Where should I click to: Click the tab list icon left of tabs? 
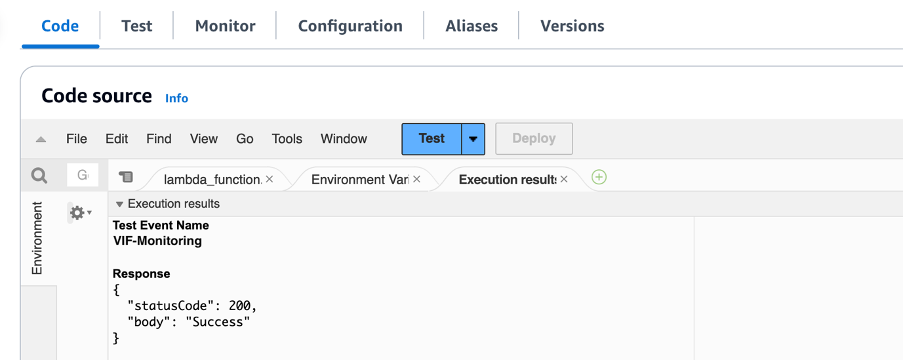click(x=126, y=177)
